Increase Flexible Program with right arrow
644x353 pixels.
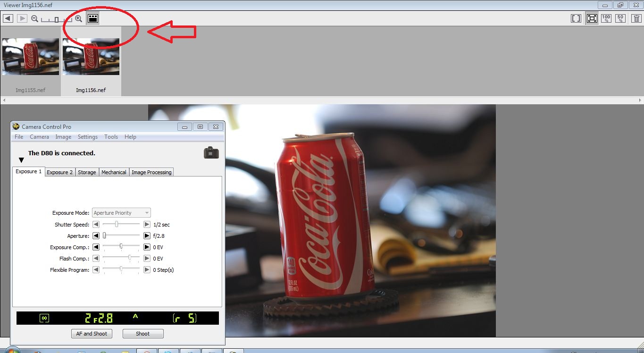pyautogui.click(x=147, y=270)
